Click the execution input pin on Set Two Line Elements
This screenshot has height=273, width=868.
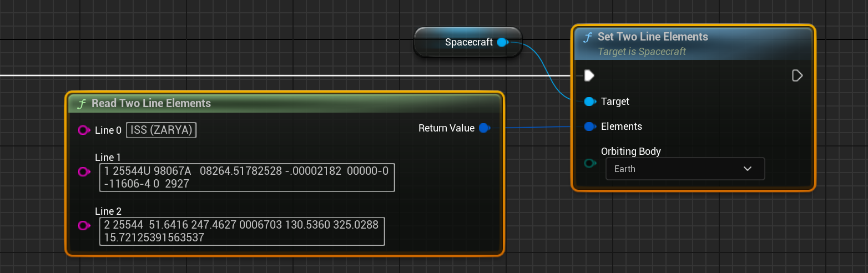(589, 75)
